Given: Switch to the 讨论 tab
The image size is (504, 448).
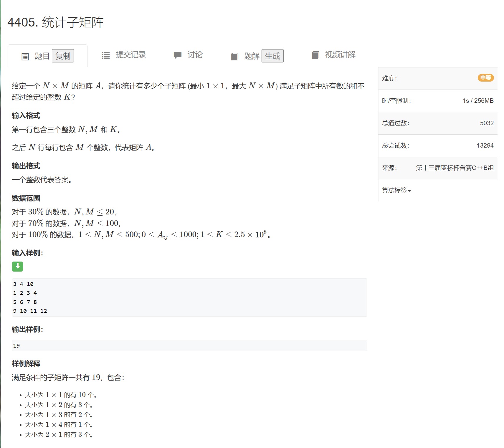Looking at the screenshot, I should pyautogui.click(x=188, y=55).
